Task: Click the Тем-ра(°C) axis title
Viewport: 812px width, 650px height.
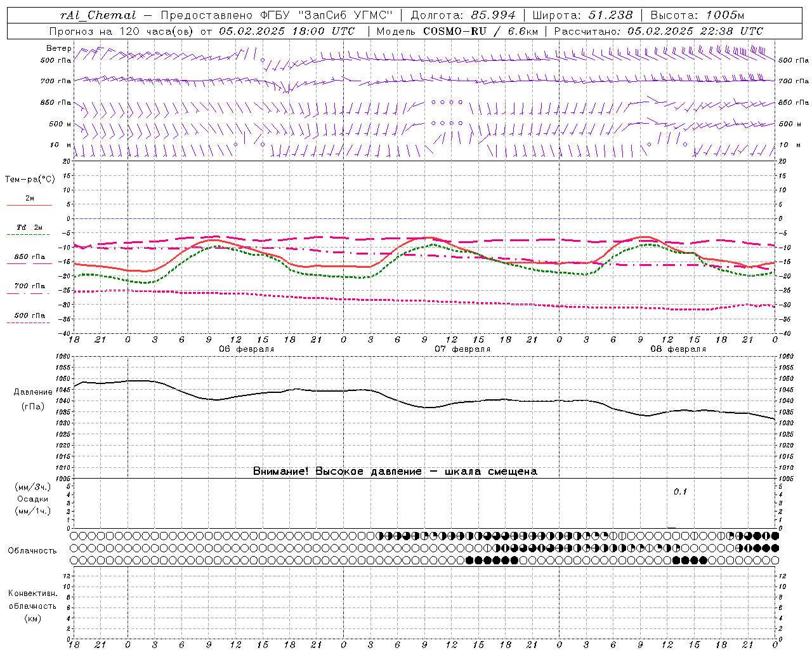Action: (30, 180)
